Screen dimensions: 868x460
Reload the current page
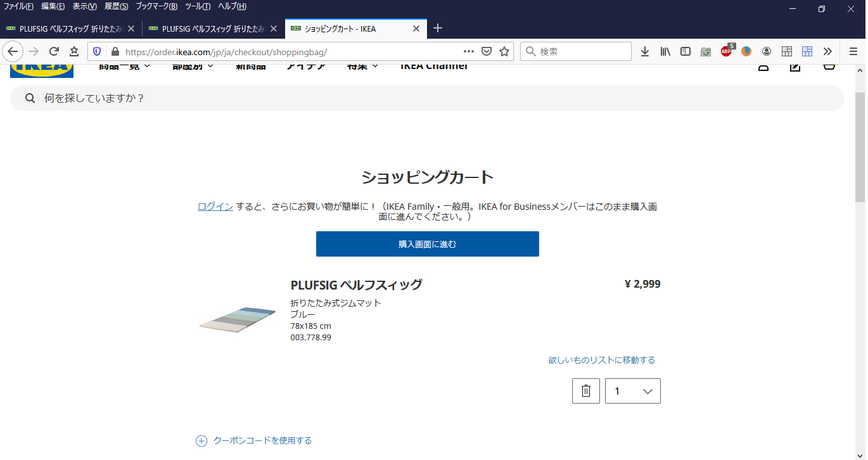click(54, 51)
